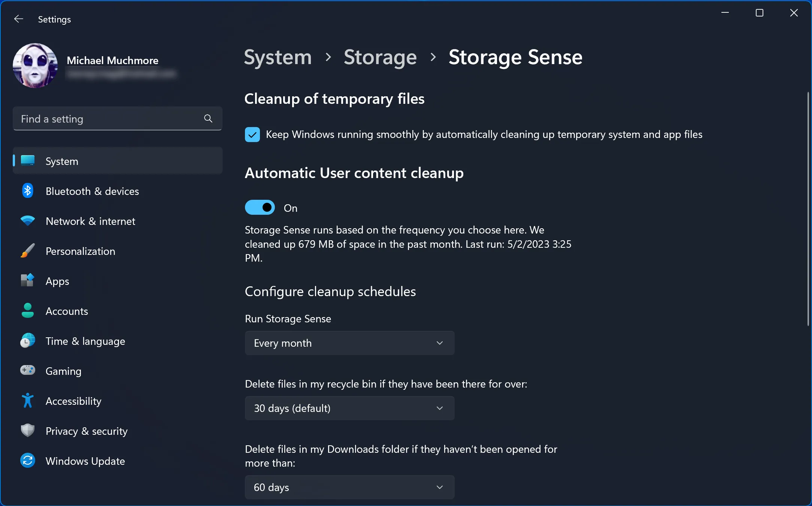Click the 'Storage Sense' breadcrumb title
The height and width of the screenshot is (506, 812).
pos(515,57)
